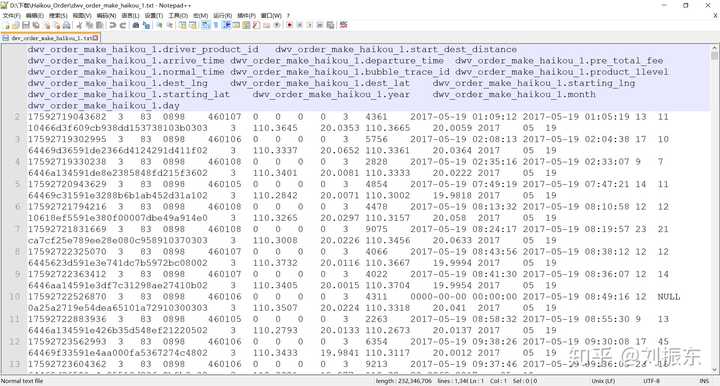Image resolution: width=720 pixels, height=386 pixels.
Task: Click the Redo arrow icon
Action: pyautogui.click(x=123, y=25)
